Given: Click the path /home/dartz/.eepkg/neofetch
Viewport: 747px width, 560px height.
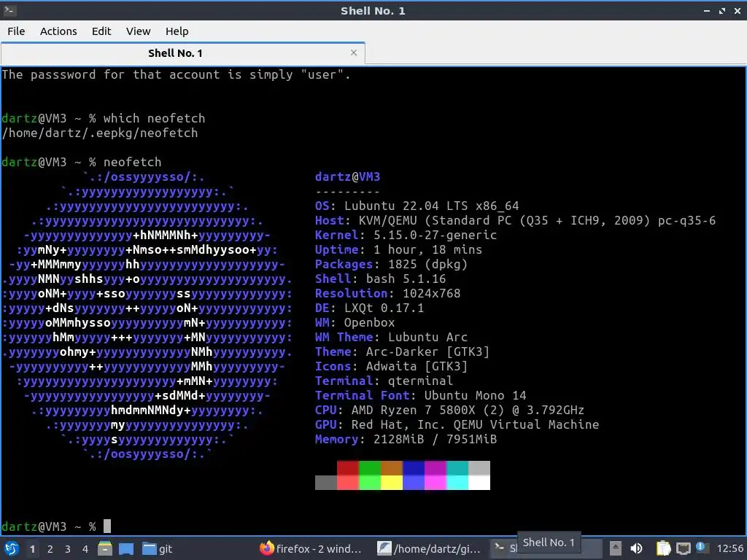Looking at the screenshot, I should [99, 133].
